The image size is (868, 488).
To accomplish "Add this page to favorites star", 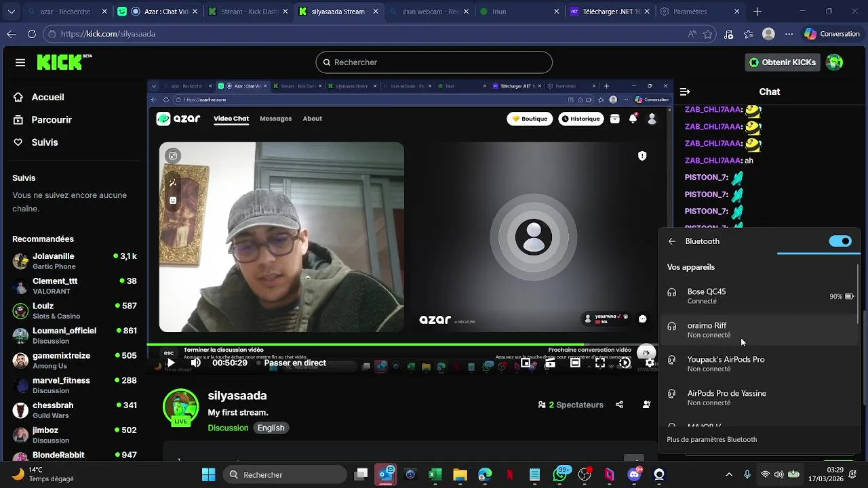I will 708,34.
